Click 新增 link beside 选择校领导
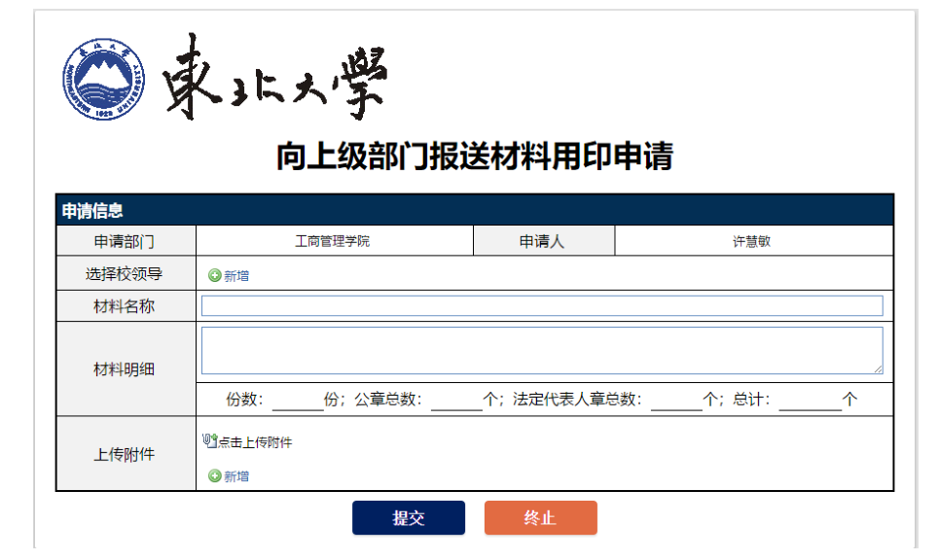 (x=236, y=276)
